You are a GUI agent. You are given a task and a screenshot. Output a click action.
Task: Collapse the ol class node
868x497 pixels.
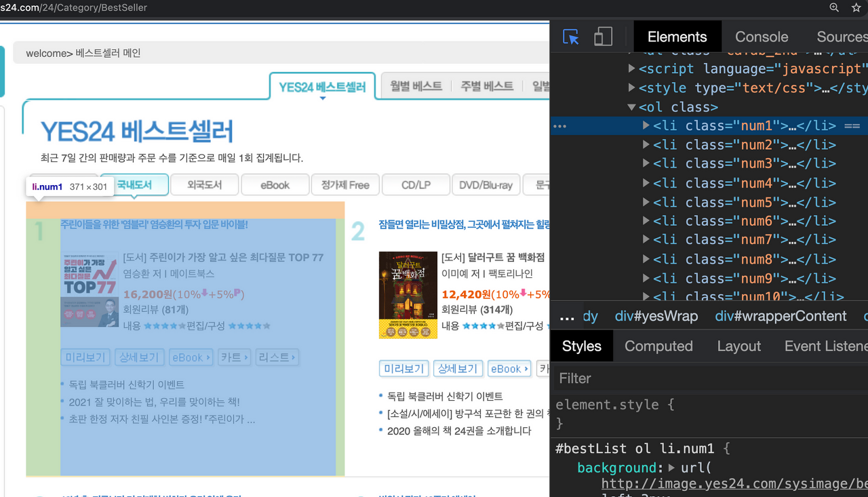point(632,107)
